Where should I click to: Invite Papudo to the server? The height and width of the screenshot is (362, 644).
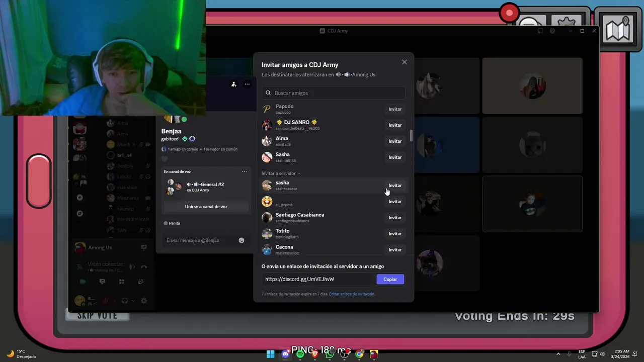coord(395,109)
